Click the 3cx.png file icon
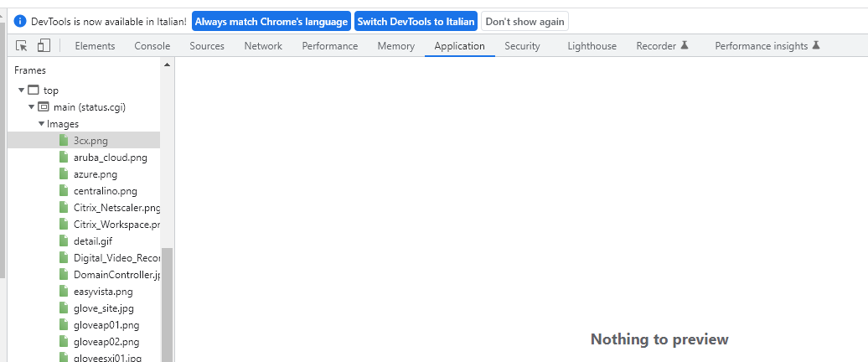868x362 pixels. click(63, 141)
